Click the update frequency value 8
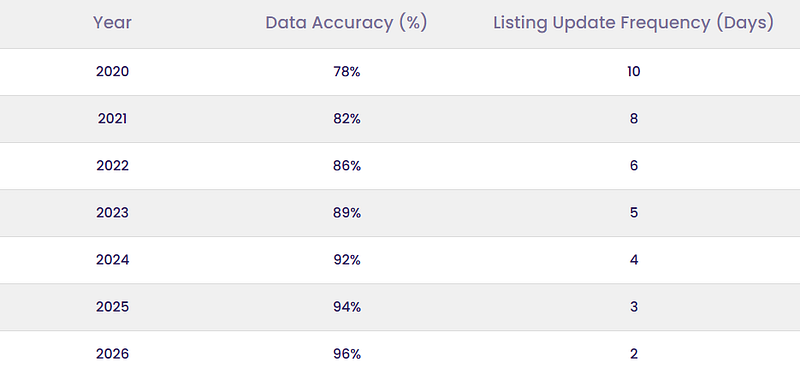This screenshot has height=375, width=800. 634,119
